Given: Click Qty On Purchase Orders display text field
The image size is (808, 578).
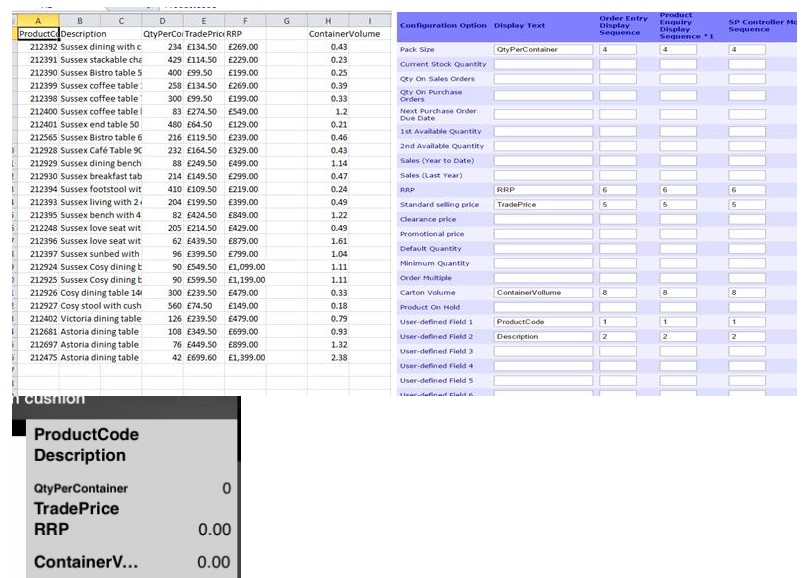Looking at the screenshot, I should coord(543,96).
